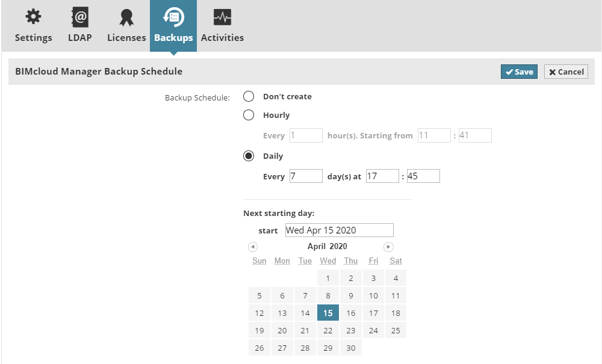
Task: Pick April 22 in the calendar
Action: tap(328, 330)
